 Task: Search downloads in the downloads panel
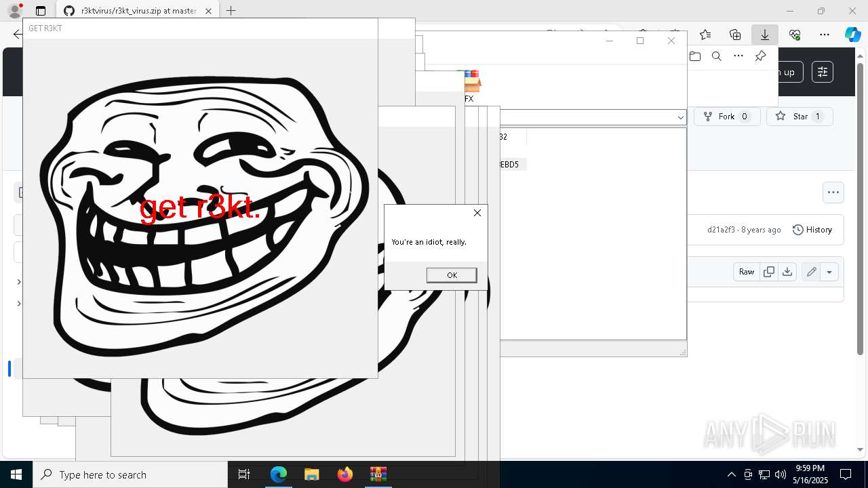coord(717,56)
